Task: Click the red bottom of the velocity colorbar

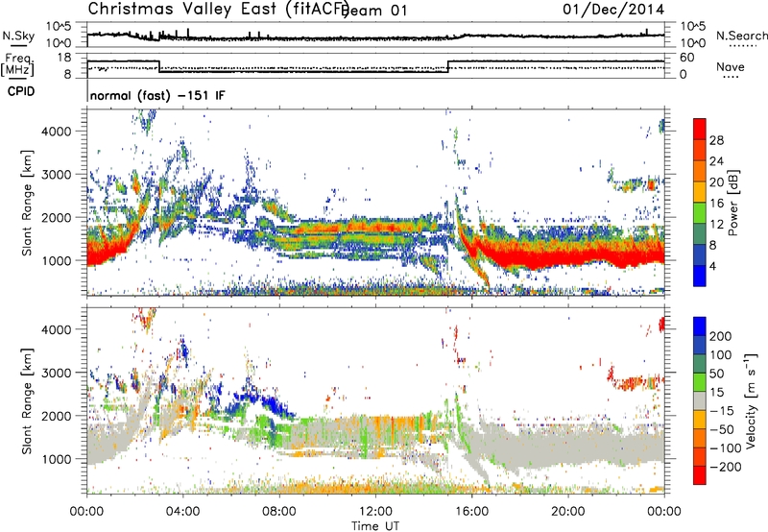Action: (700, 475)
